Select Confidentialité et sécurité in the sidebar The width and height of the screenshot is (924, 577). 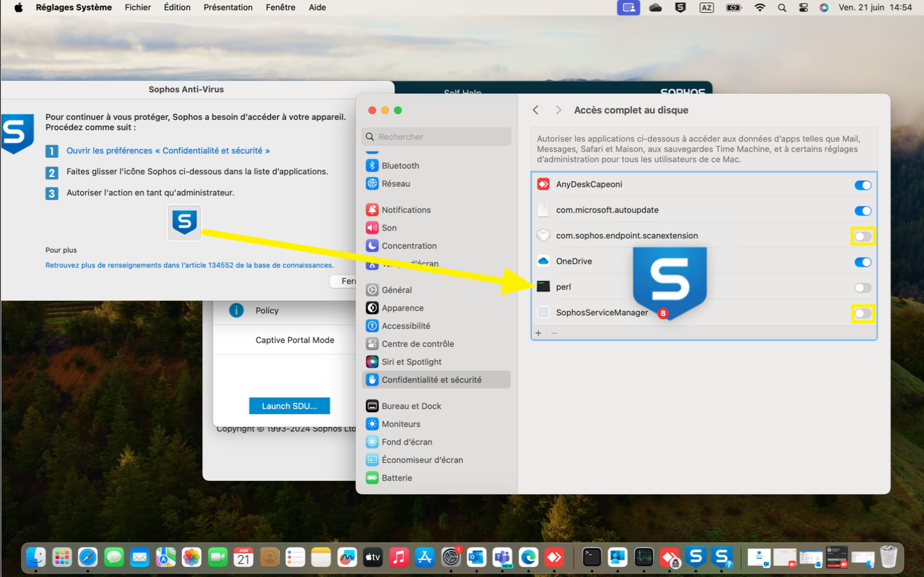(x=436, y=380)
